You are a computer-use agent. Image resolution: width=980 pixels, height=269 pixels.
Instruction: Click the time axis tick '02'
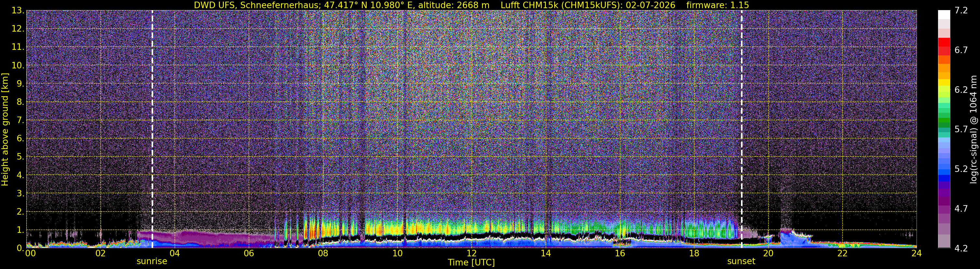(x=101, y=253)
